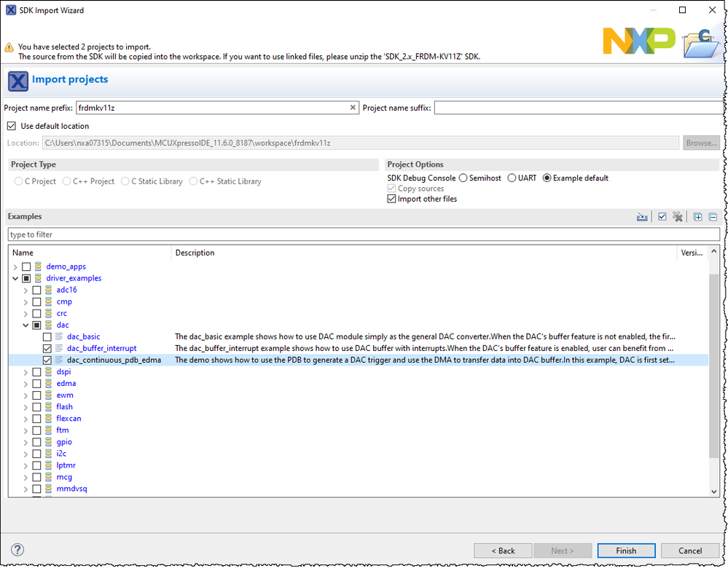Click the select all examples checkmark icon
Image resolution: width=728 pixels, height=568 pixels.
click(662, 217)
